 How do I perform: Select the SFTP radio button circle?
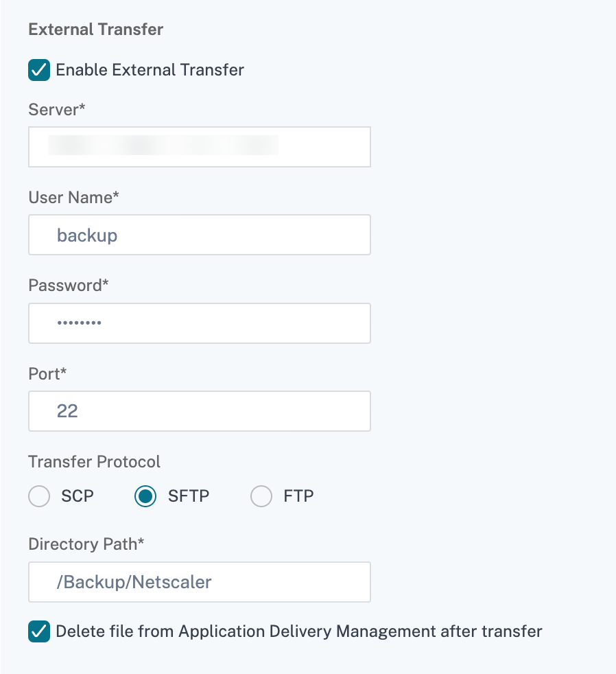(145, 496)
